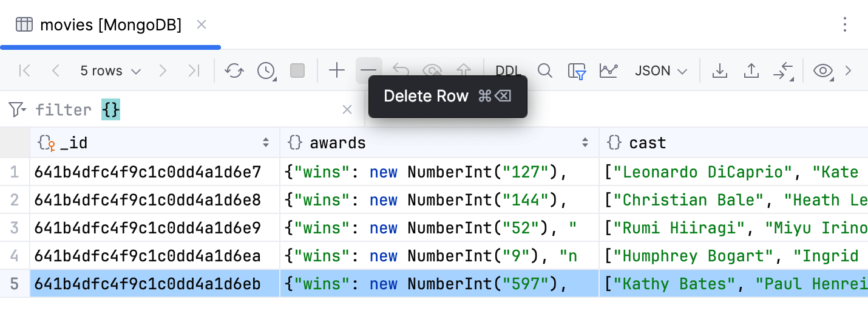The height and width of the screenshot is (310, 868).
Task: Click the awards cell with NumberInt("127")
Action: (x=439, y=172)
